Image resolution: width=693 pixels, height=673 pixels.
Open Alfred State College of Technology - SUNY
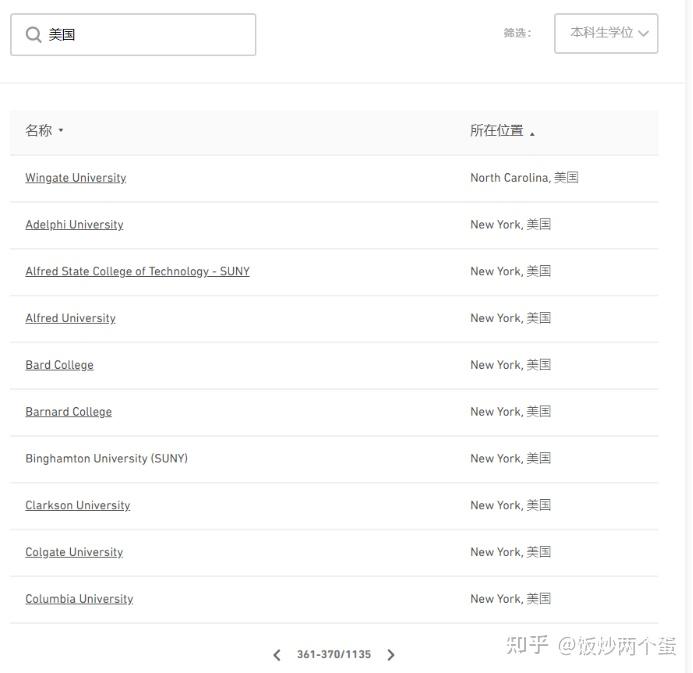pos(137,271)
